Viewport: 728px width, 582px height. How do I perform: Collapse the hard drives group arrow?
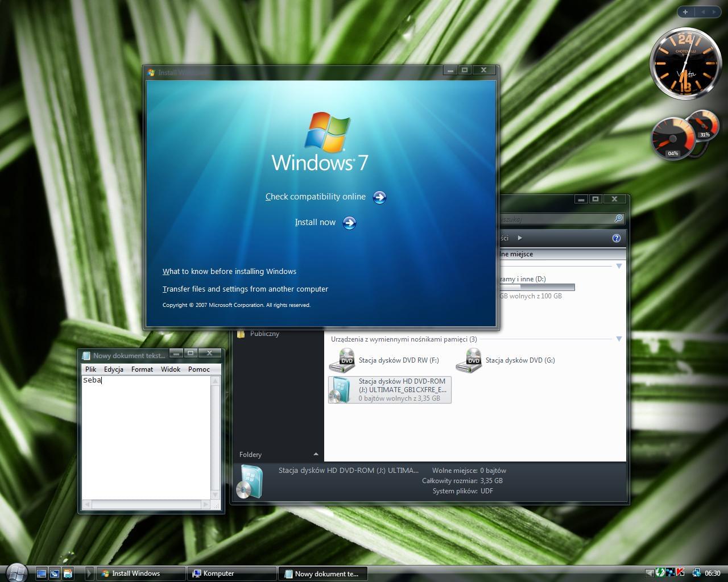coord(619,266)
